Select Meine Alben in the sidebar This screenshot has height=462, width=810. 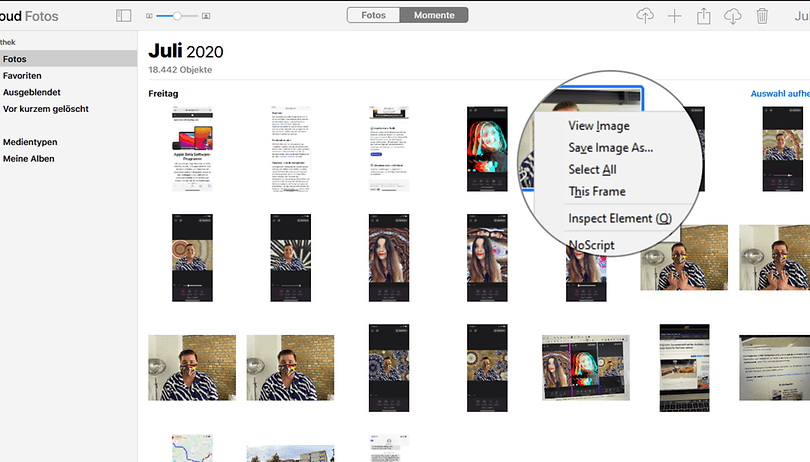(29, 158)
